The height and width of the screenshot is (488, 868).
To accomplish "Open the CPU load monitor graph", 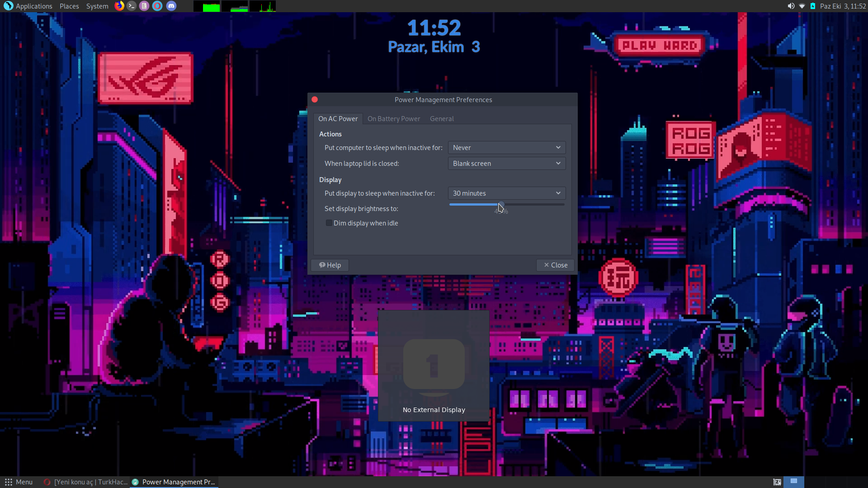I will 207,6.
